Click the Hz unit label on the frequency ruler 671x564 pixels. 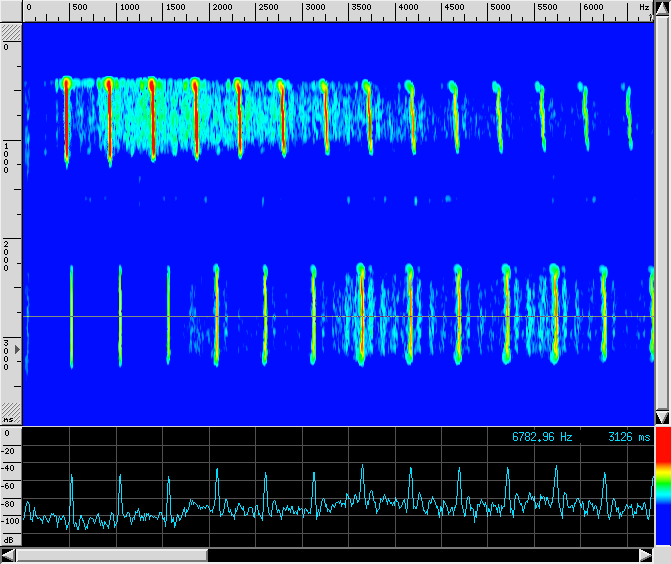tap(644, 8)
